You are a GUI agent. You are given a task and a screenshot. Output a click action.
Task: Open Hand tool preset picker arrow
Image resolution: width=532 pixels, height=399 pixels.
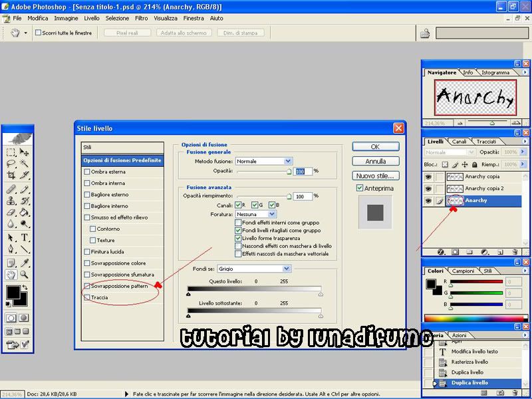tap(25, 33)
